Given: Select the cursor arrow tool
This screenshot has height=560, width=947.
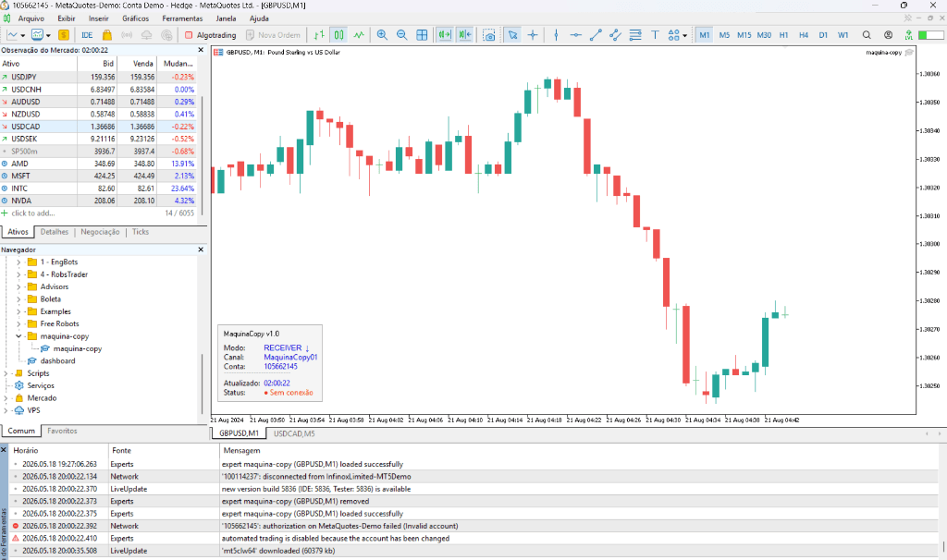Looking at the screenshot, I should (512, 35).
